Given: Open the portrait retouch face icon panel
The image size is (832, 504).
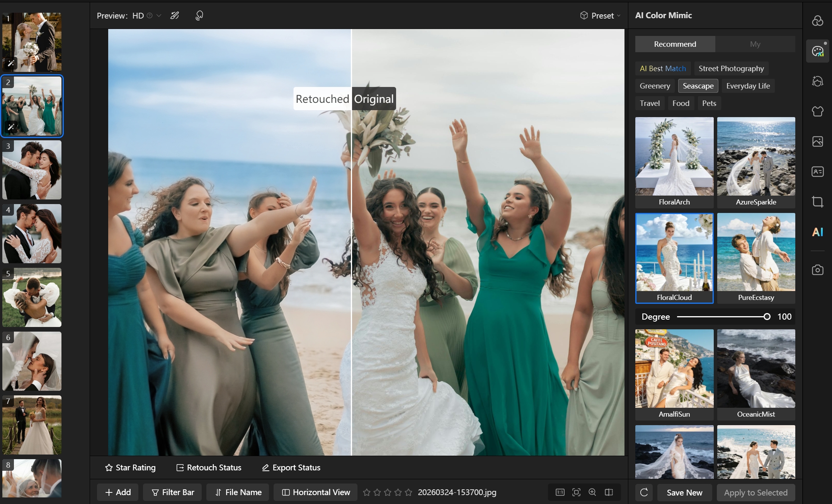Looking at the screenshot, I should coord(817,81).
